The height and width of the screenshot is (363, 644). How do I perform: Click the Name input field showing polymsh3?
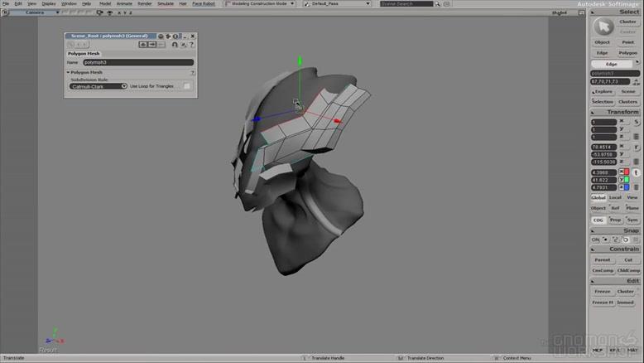click(x=137, y=62)
